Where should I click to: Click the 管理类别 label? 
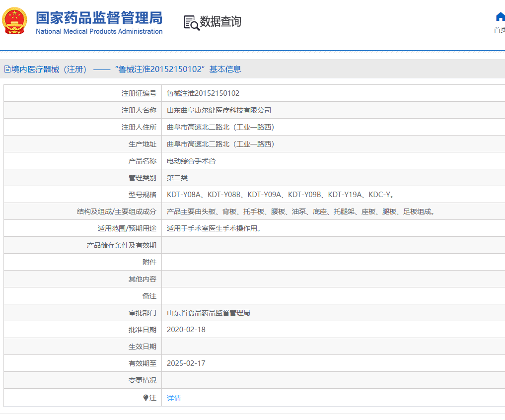click(x=143, y=178)
